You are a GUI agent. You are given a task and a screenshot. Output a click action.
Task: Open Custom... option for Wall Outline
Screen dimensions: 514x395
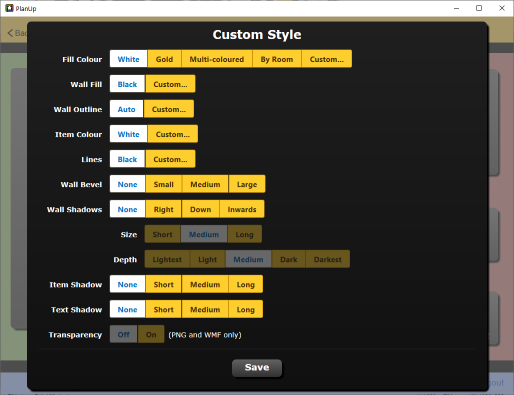[169, 109]
